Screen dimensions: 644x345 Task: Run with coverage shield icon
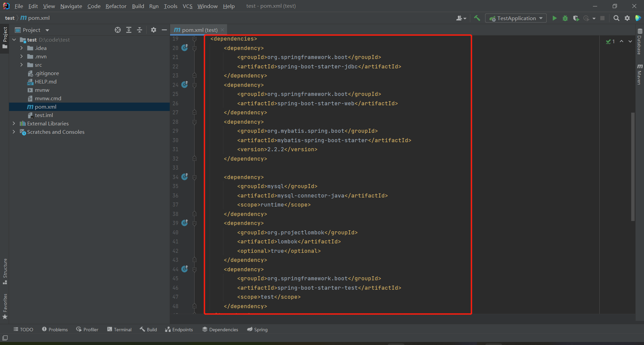pyautogui.click(x=576, y=18)
